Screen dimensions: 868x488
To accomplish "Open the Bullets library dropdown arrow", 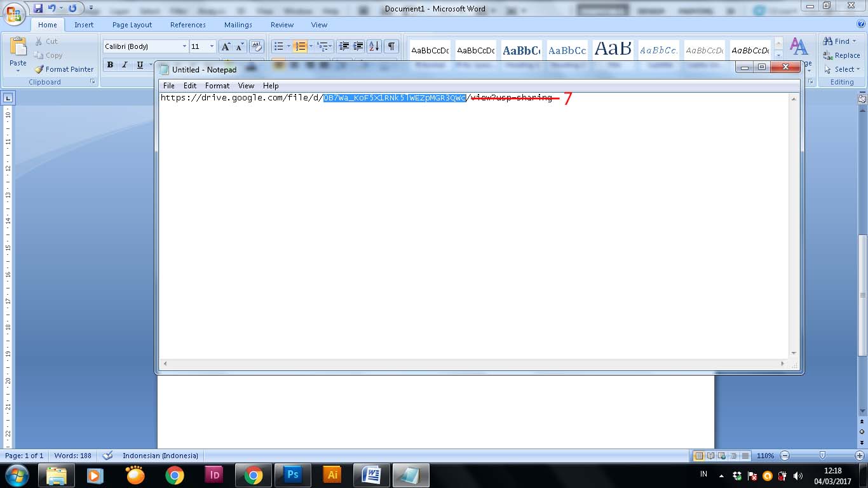I will coord(288,46).
